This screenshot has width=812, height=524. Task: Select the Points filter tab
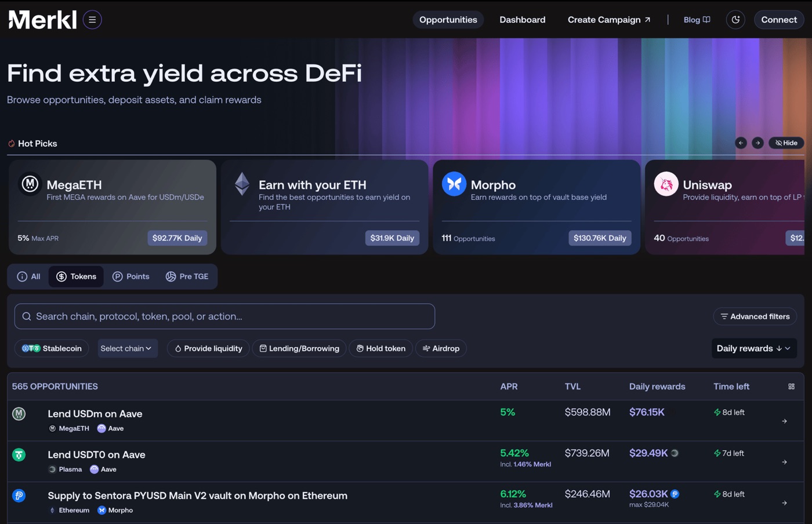(131, 276)
